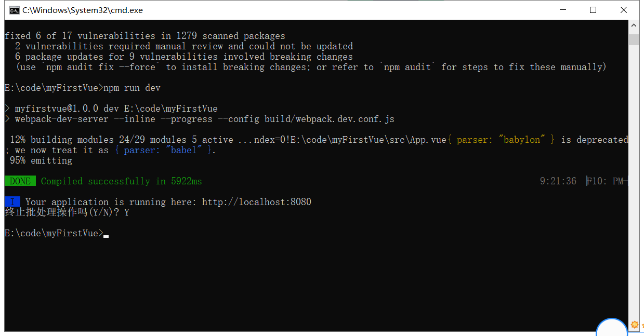This screenshot has width=644, height=336.
Task: Maximize the command prompt window
Action: tap(593, 10)
